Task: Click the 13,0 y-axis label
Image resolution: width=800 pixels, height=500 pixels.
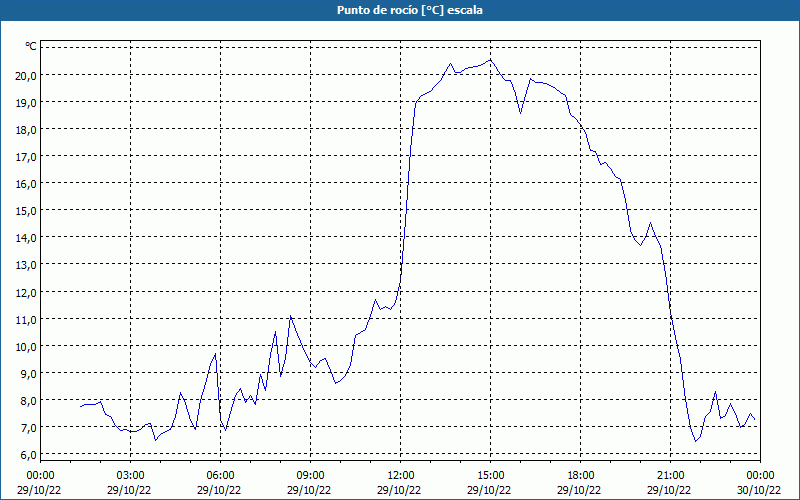Action: pos(26,265)
